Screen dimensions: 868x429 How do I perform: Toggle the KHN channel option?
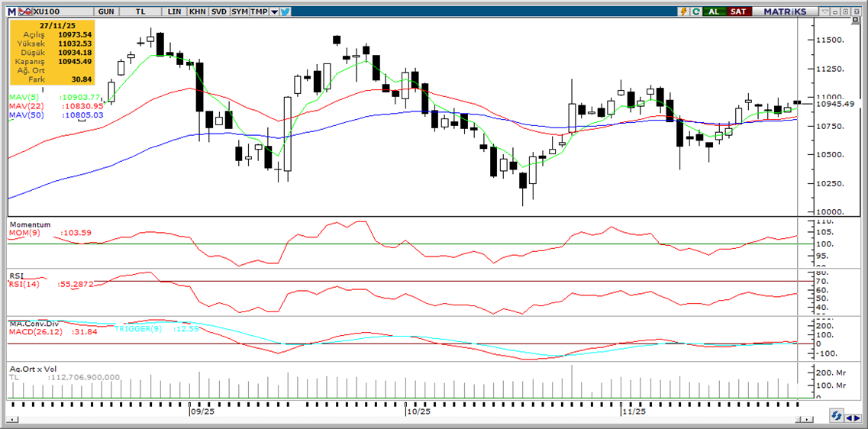click(197, 11)
